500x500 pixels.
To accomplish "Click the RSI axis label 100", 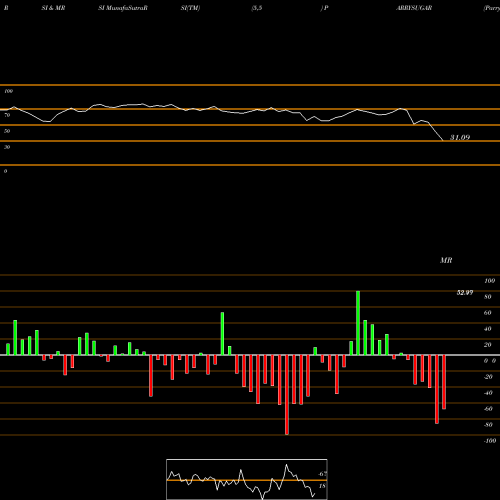I will pos(9,91).
